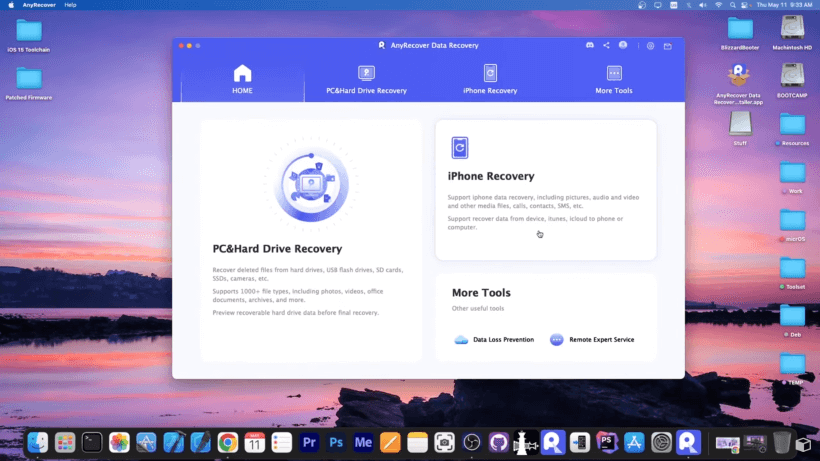Open Notes from the Dock
This screenshot has height=461, width=820.
[417, 443]
